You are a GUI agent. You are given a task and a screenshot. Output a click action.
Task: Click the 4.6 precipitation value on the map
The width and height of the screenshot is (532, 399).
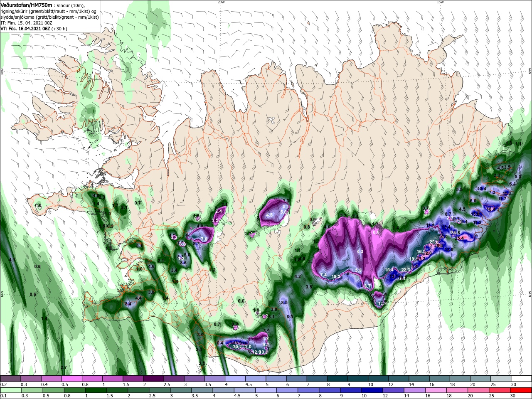pos(151,266)
